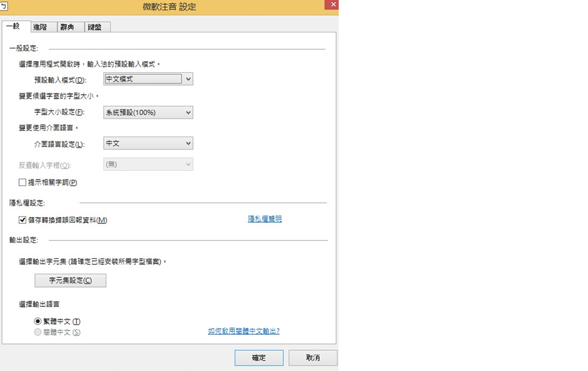
Task: Click the 輸出設定 section heading
Action: point(24,240)
